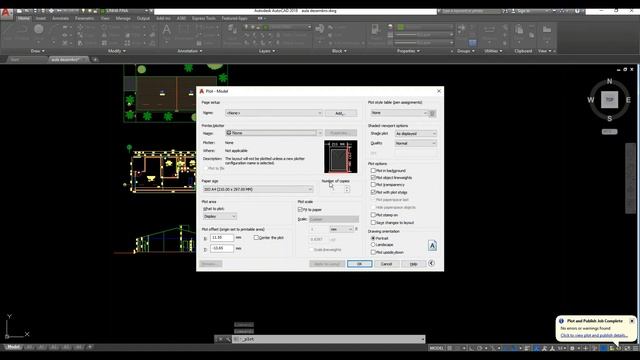This screenshot has height=360, width=640.
Task: Click the paper preview thumbnail in Plot dialog
Action: [x=340, y=157]
